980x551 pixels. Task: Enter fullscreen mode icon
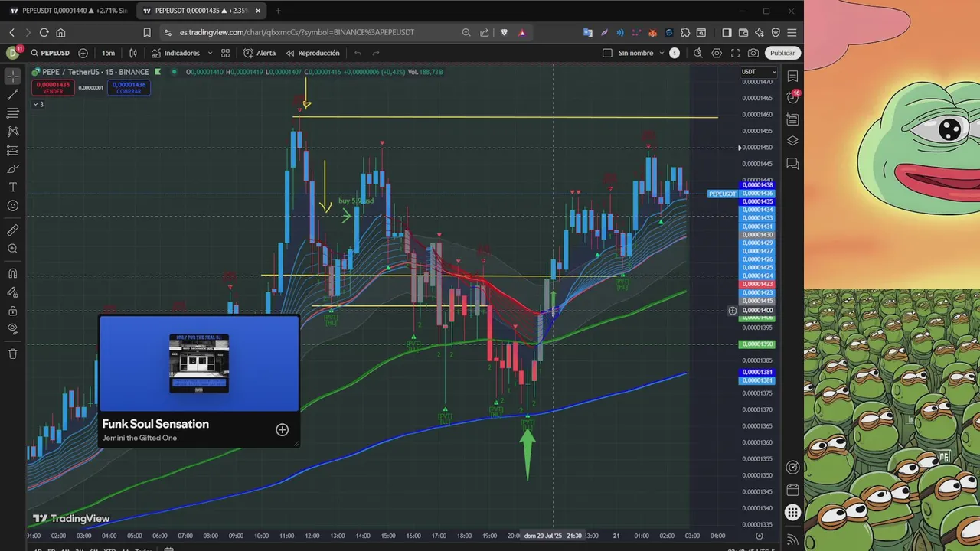[x=735, y=53]
